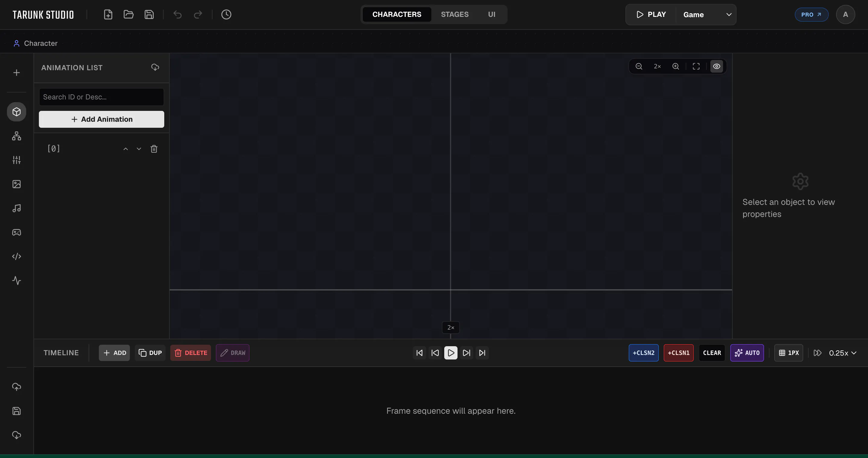868x458 pixels.
Task: Add a +CLSN1 collision box
Action: 679,353
